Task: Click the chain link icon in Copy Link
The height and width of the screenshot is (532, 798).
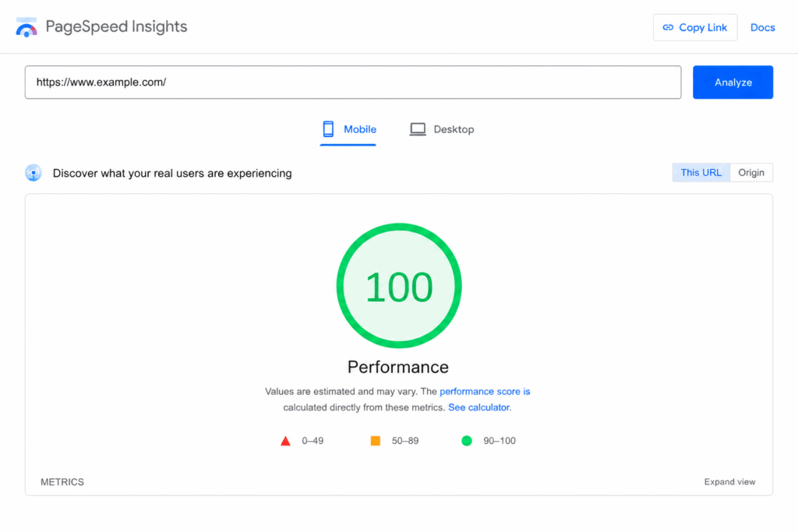Action: pos(668,27)
